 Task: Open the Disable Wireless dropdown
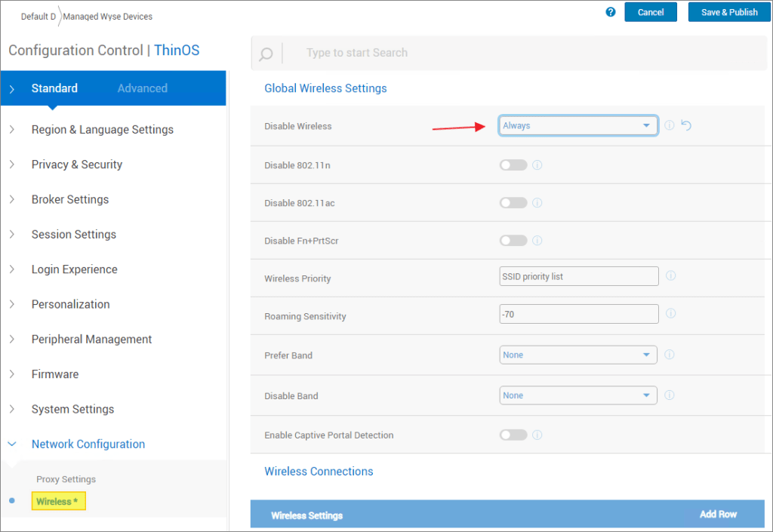(578, 126)
